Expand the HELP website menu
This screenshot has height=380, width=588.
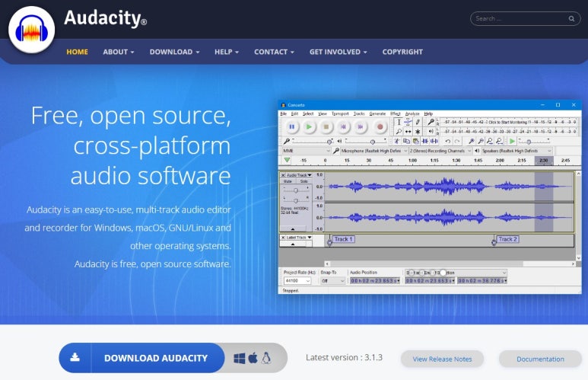pyautogui.click(x=227, y=52)
